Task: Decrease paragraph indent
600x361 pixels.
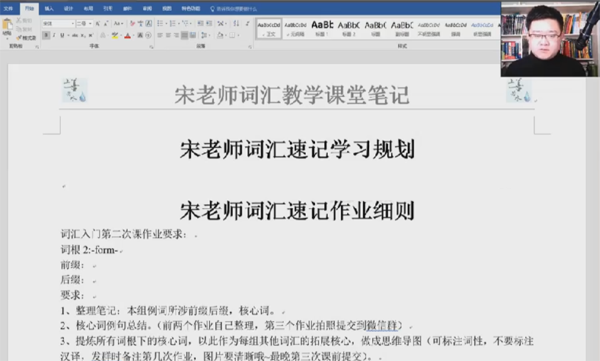Action: (200, 23)
